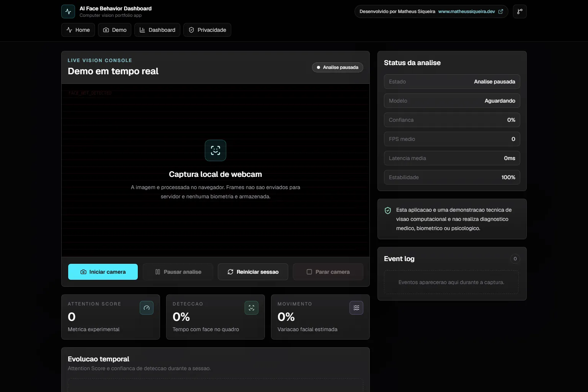The width and height of the screenshot is (588, 392).
Task: Click the Demo em tempo real title
Action: point(113,71)
